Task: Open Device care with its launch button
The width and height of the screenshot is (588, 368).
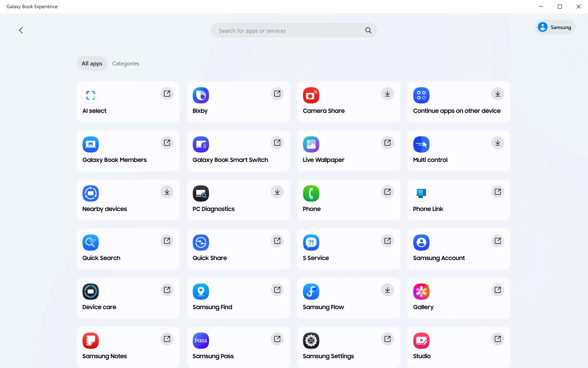Action: tap(167, 290)
